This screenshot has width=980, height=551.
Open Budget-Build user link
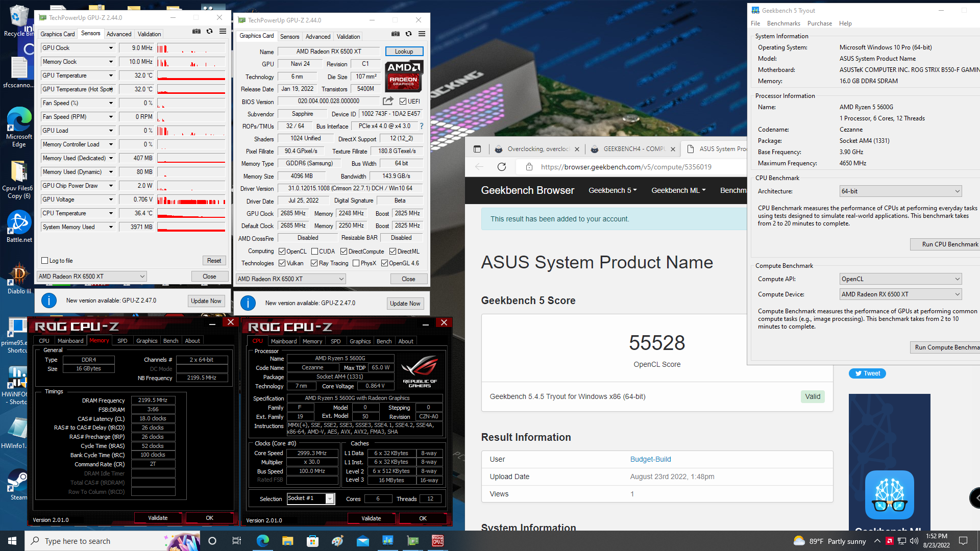650,459
